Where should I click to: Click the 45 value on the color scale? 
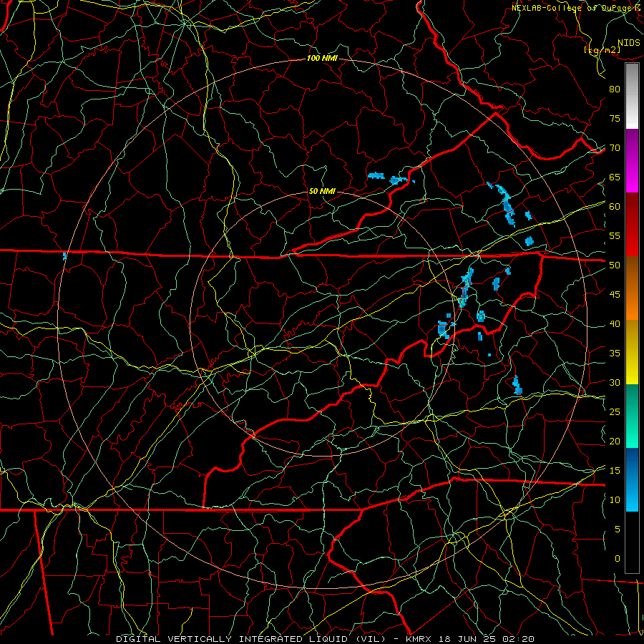tap(615, 295)
